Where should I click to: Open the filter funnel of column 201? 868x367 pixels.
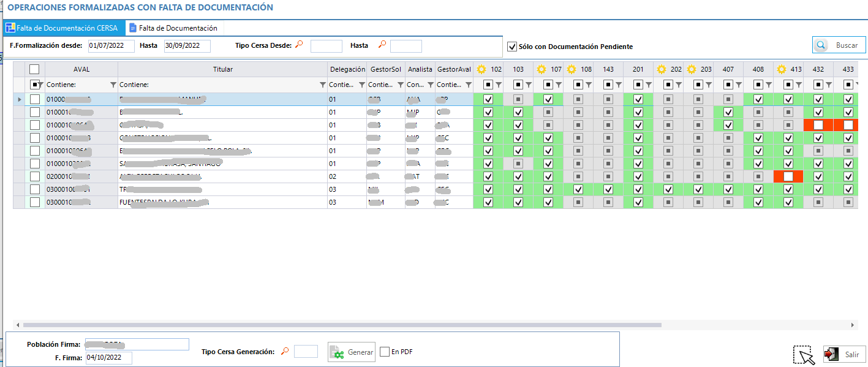[x=648, y=85]
